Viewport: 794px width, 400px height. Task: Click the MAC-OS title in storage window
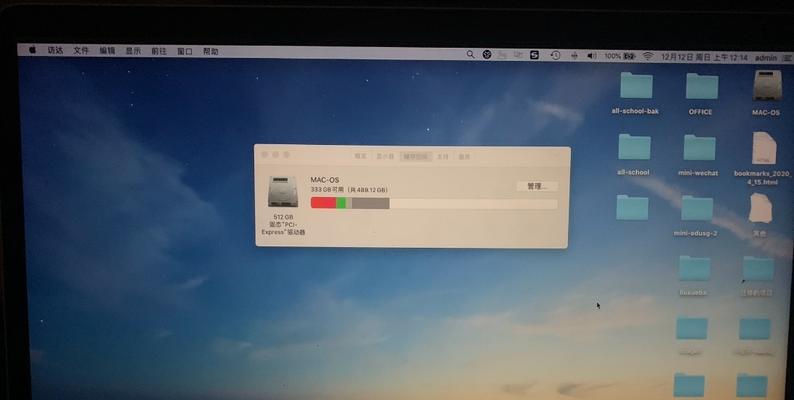325,180
